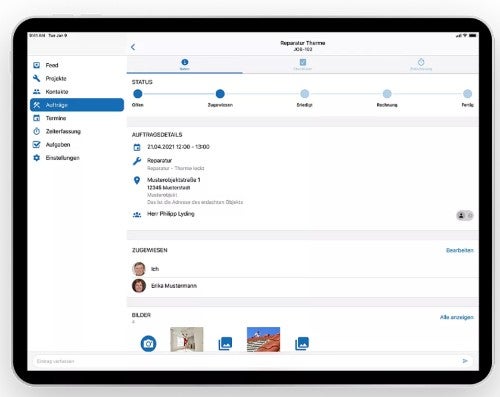Click Bearbeiten link for Zugewiesen

click(459, 250)
